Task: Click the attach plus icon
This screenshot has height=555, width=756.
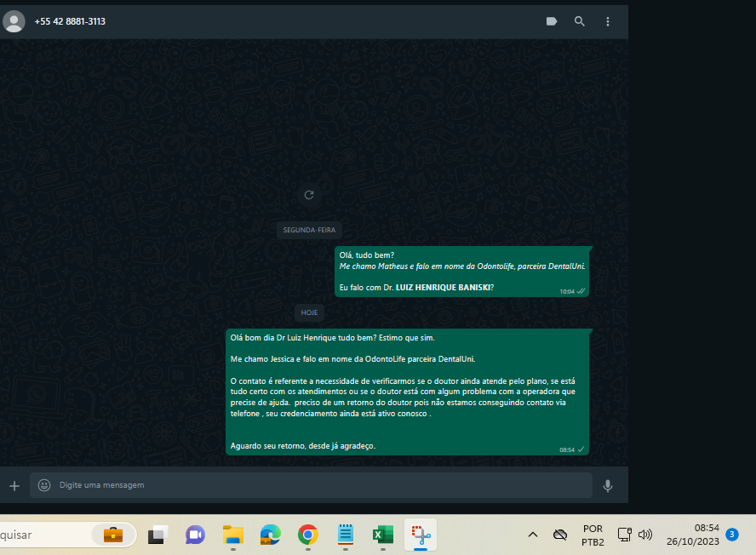Action: pyautogui.click(x=14, y=485)
